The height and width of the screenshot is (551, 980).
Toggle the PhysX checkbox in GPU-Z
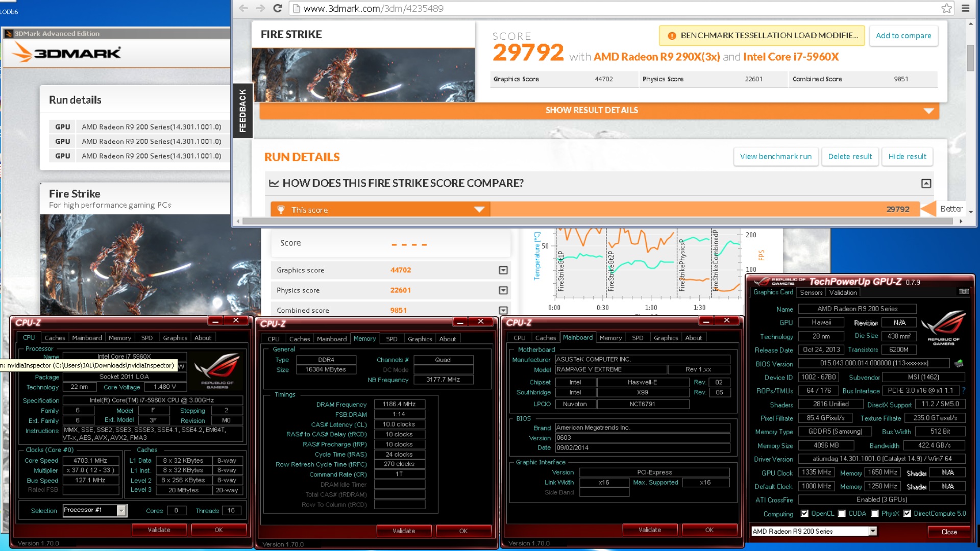[875, 514]
